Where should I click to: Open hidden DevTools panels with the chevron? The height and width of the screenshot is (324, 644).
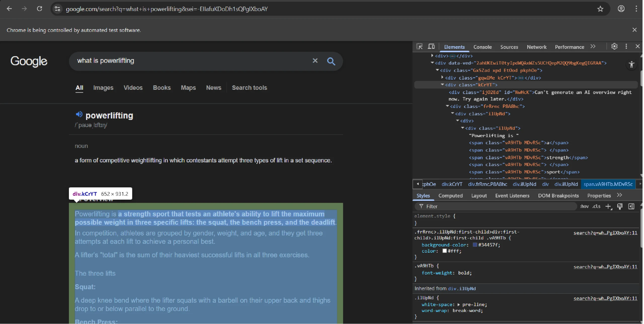point(593,46)
